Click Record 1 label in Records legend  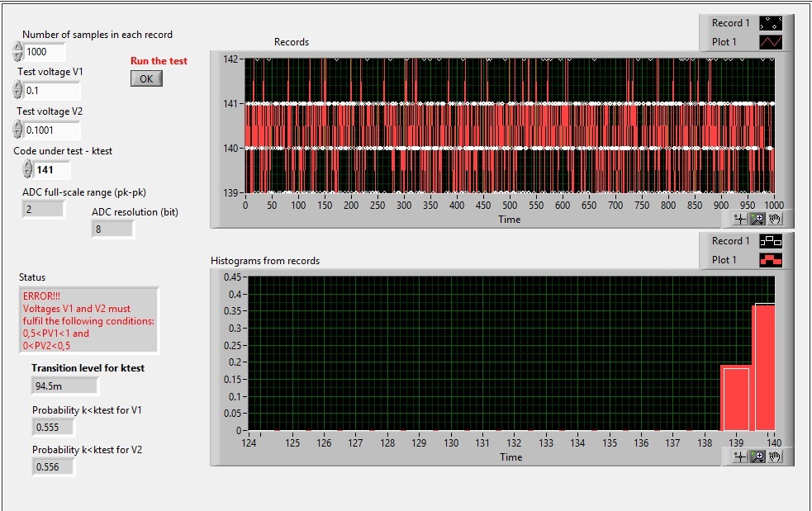(x=731, y=23)
